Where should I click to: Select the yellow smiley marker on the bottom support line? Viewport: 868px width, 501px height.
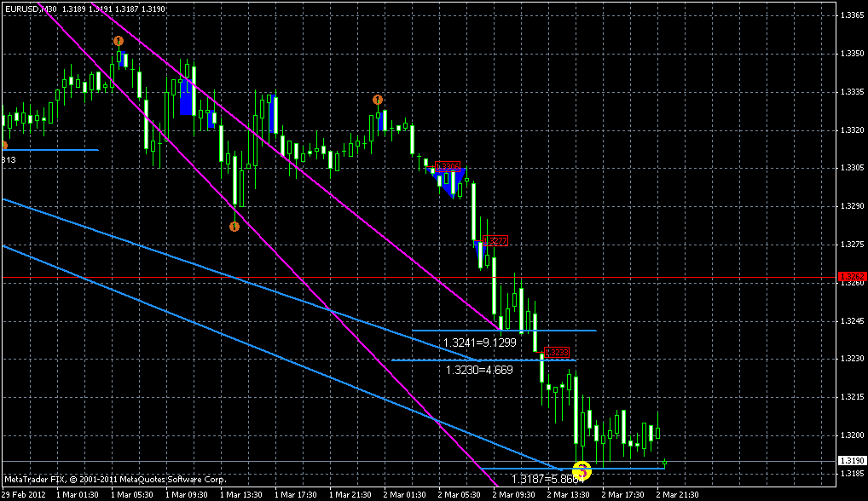(x=582, y=469)
